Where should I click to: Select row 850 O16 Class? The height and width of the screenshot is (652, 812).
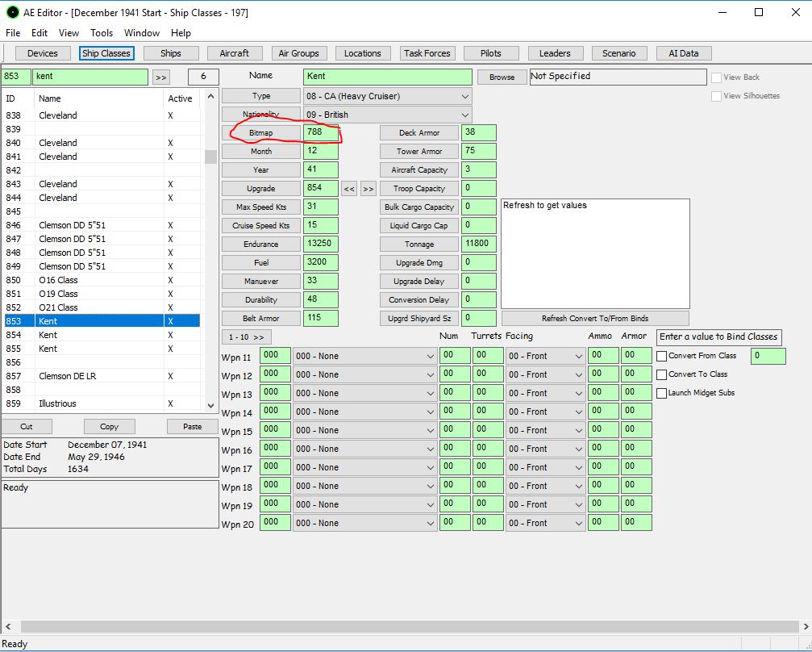point(102,280)
